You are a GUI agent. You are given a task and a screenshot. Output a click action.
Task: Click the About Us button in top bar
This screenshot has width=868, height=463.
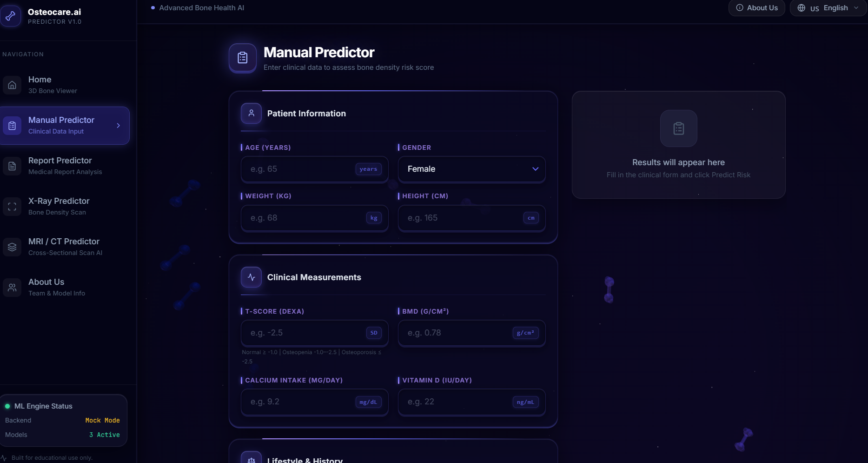pyautogui.click(x=757, y=8)
